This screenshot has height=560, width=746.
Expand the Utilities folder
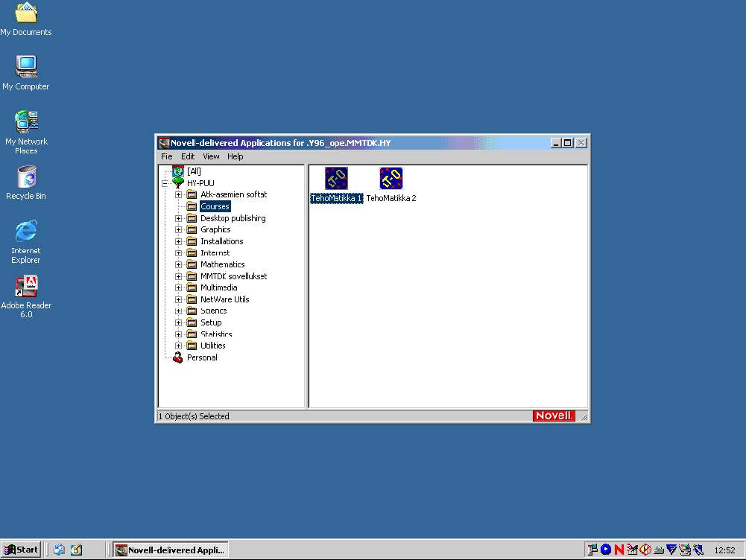(x=178, y=346)
